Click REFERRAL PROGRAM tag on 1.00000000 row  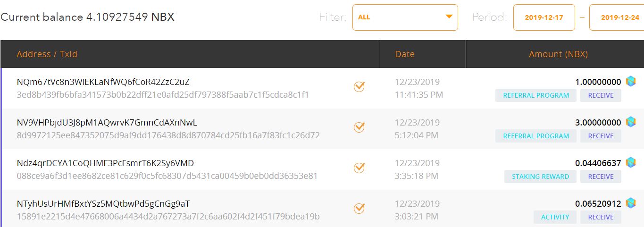point(536,95)
